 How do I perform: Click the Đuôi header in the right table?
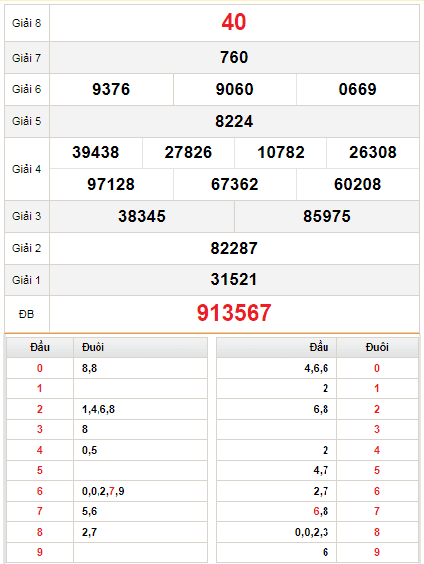pyautogui.click(x=377, y=347)
